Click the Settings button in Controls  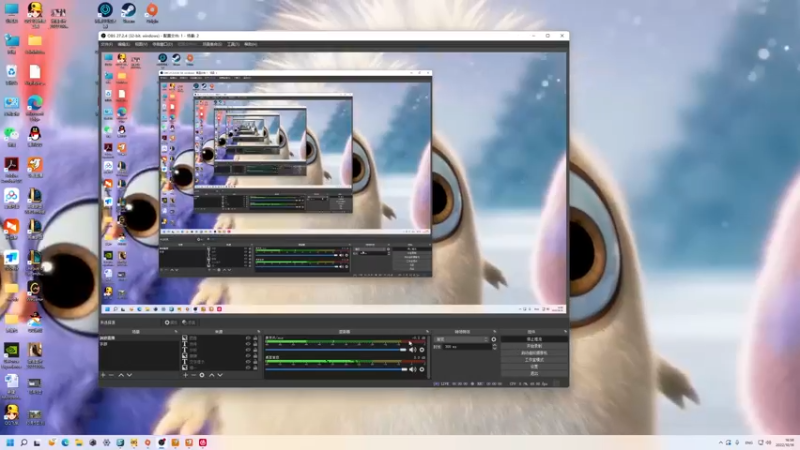tap(534, 366)
